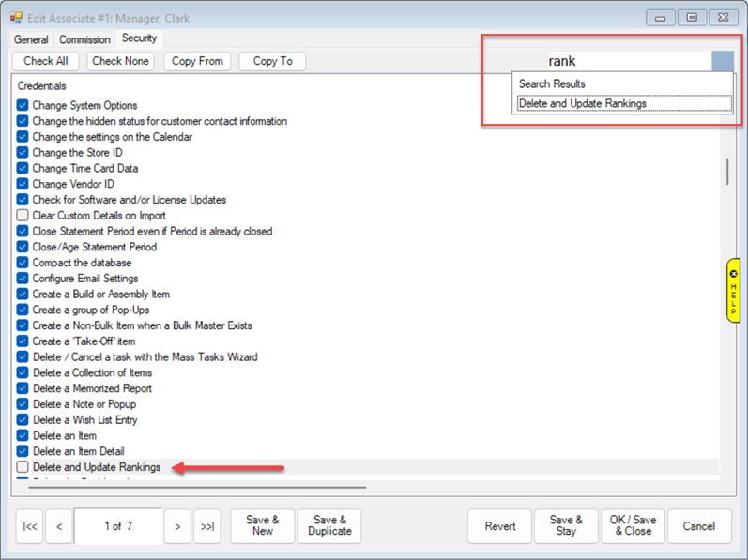Click the Check All button
748x560 pixels.
(x=45, y=61)
